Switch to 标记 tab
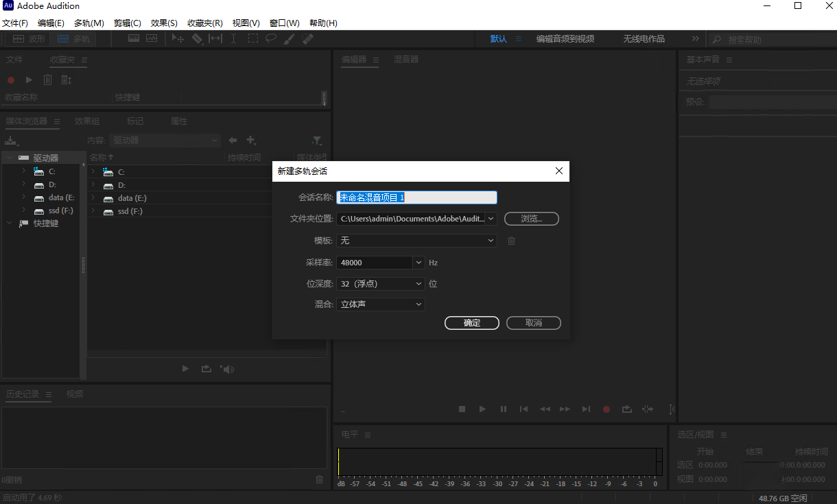 135,121
